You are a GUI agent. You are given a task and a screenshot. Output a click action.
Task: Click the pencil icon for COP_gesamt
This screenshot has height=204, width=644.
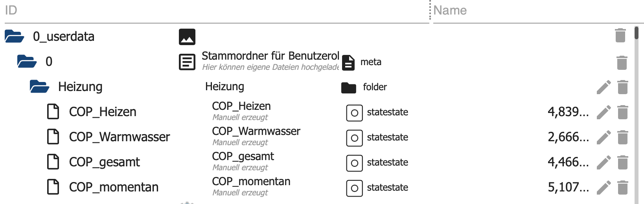[x=604, y=162]
